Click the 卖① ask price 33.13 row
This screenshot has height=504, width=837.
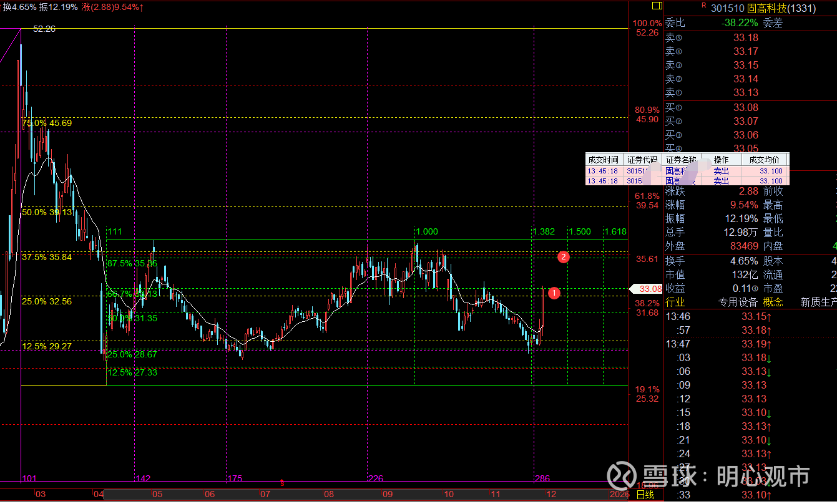point(746,92)
